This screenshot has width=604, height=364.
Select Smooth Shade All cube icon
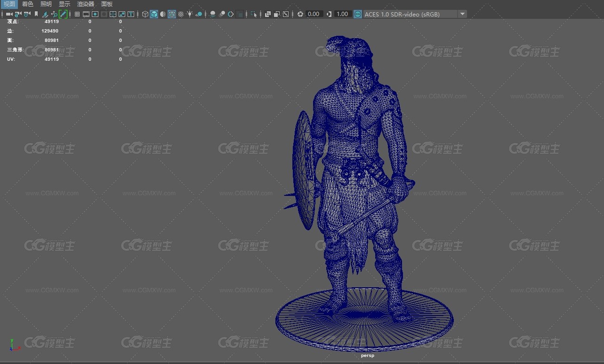pos(154,14)
